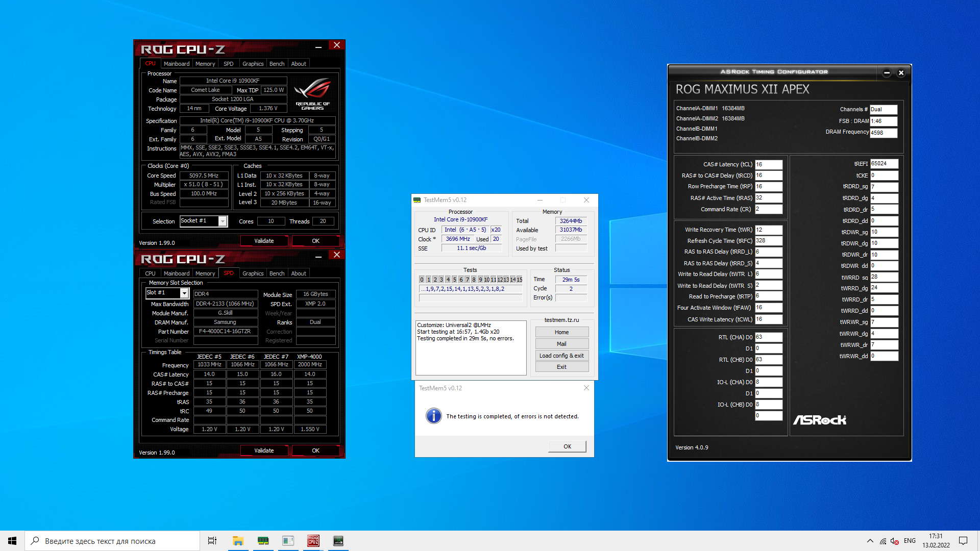
Task: Open Graphics tab in upper CPU-Z window
Action: pyautogui.click(x=253, y=64)
